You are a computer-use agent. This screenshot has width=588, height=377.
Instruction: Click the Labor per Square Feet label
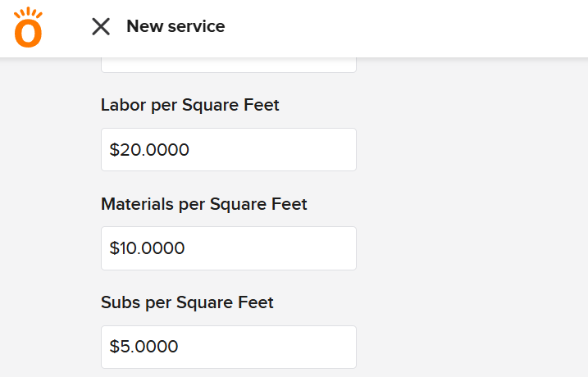tap(189, 106)
